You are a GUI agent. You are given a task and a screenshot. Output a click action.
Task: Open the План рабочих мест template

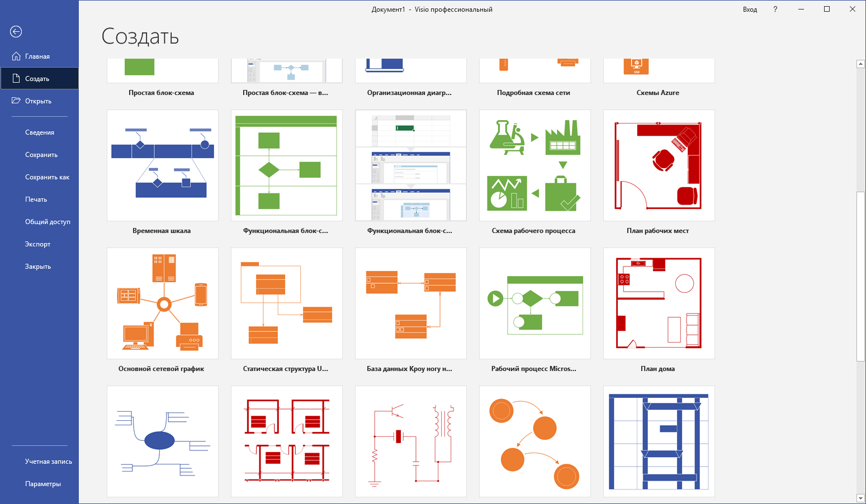[x=659, y=165]
